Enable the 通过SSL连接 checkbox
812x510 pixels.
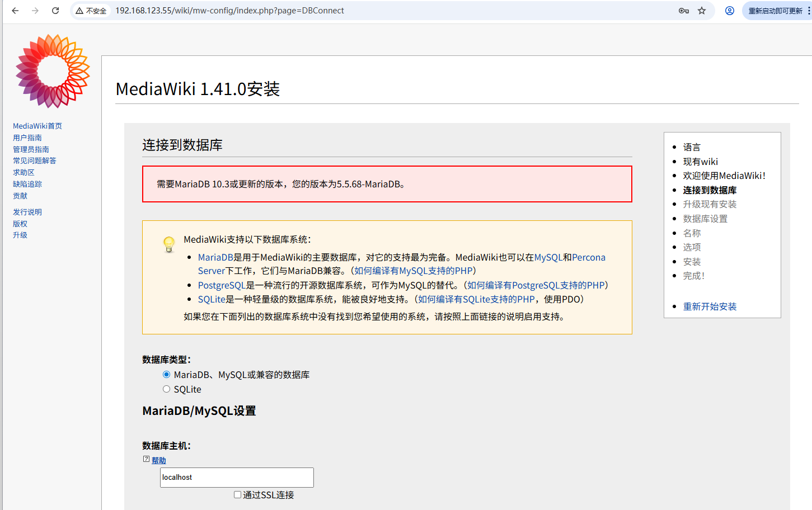237,494
